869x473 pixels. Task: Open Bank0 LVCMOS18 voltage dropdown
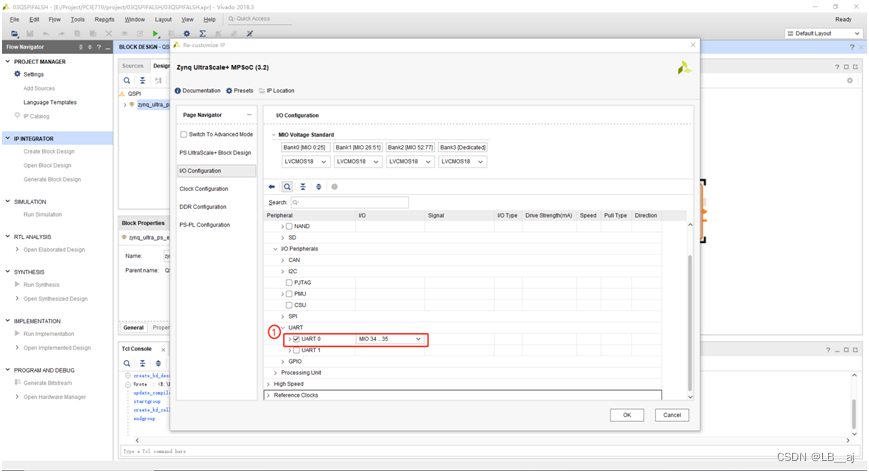tap(306, 161)
